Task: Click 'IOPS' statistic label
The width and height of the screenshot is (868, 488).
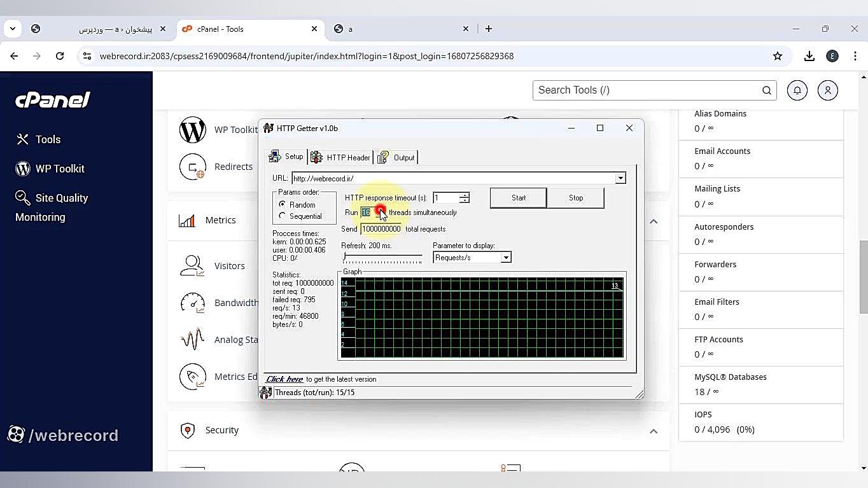Action: click(x=703, y=415)
